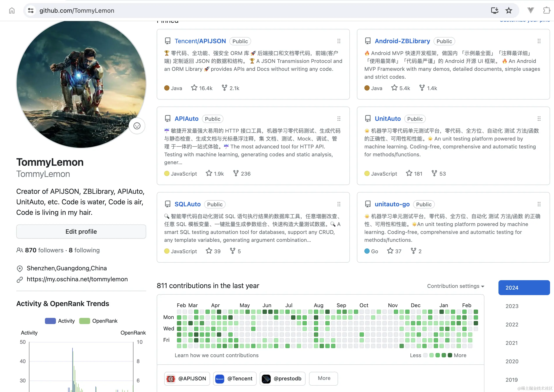554x392 pixels.
Task: Click the 870 followers link
Action: 44,250
